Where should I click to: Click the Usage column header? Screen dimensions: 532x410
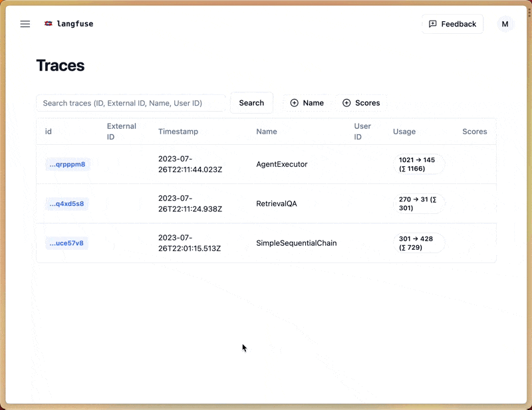pyautogui.click(x=404, y=132)
